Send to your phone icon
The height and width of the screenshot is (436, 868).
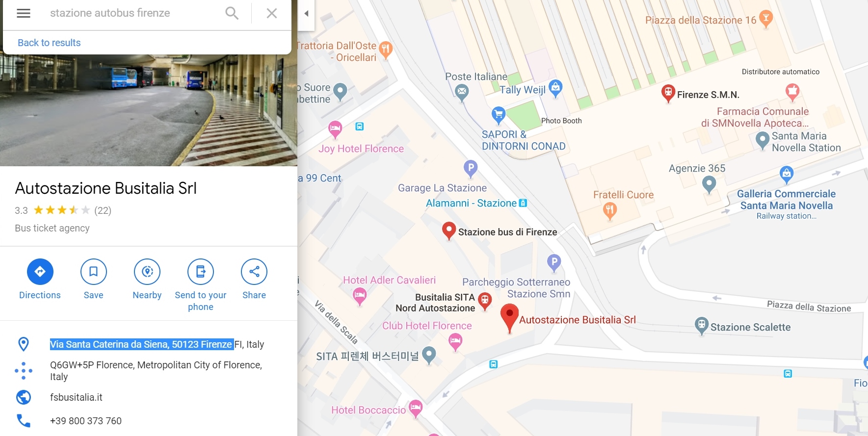[x=201, y=272]
